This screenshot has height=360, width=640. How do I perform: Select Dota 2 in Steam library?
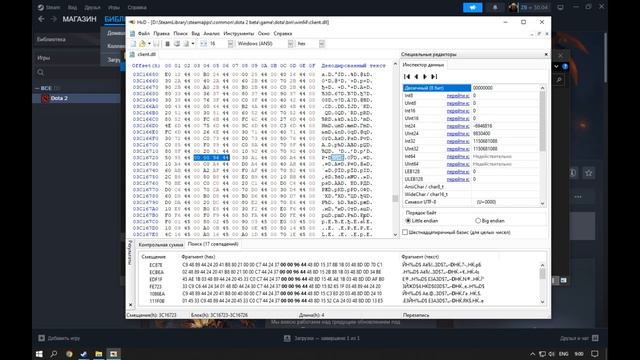click(76, 98)
